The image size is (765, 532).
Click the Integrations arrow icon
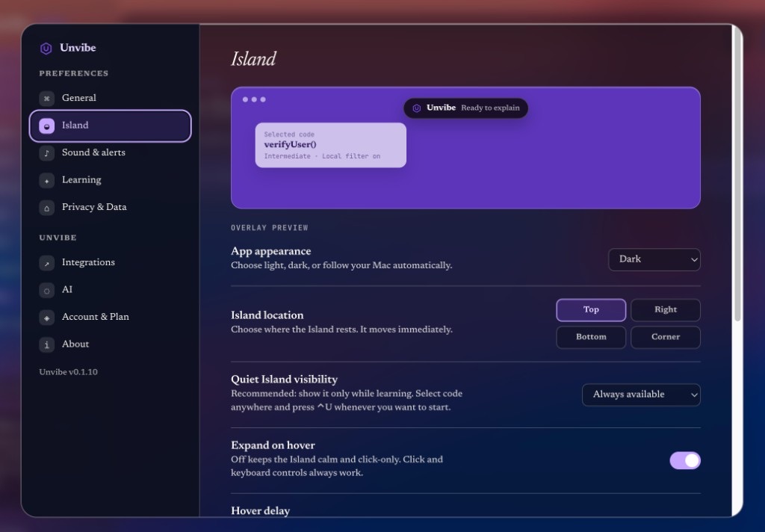point(47,263)
